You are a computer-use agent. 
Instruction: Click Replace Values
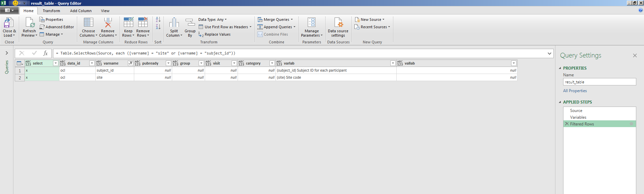pos(214,34)
